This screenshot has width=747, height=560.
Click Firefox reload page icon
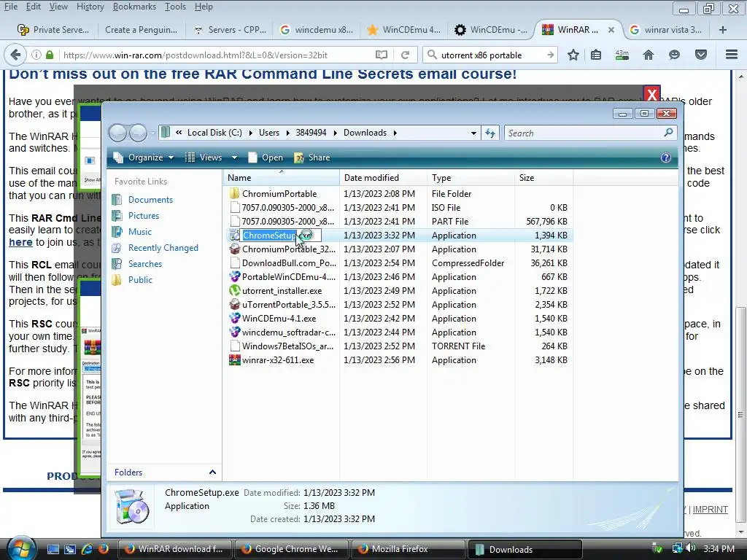point(405,55)
